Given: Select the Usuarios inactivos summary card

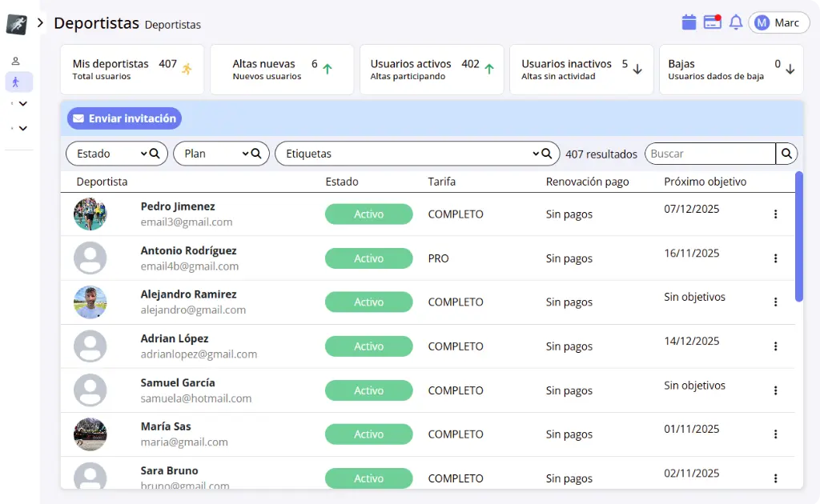Looking at the screenshot, I should pyautogui.click(x=581, y=70).
